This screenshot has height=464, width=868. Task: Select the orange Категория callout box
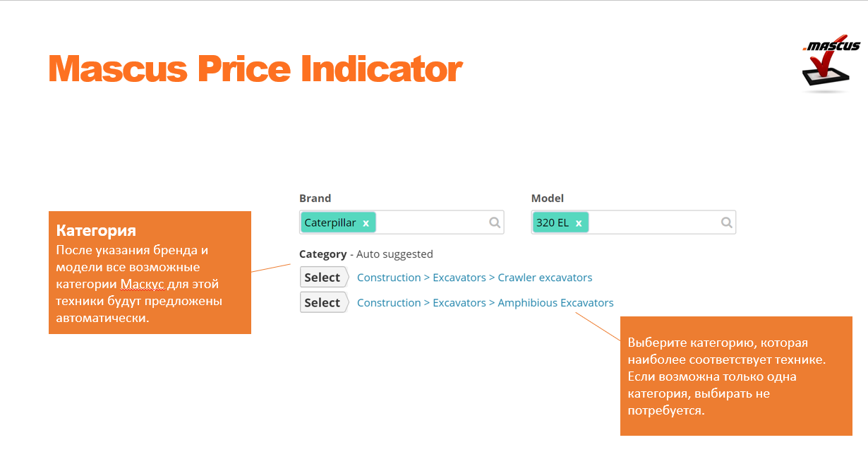point(150,273)
